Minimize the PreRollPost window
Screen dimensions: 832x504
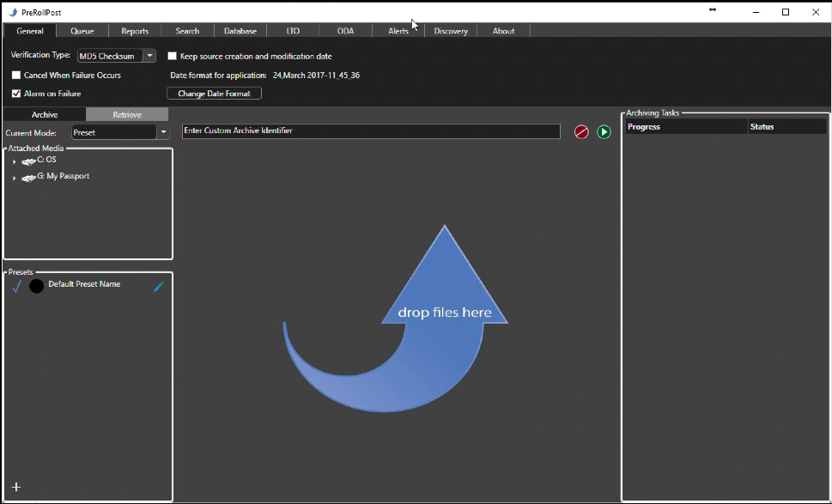756,12
